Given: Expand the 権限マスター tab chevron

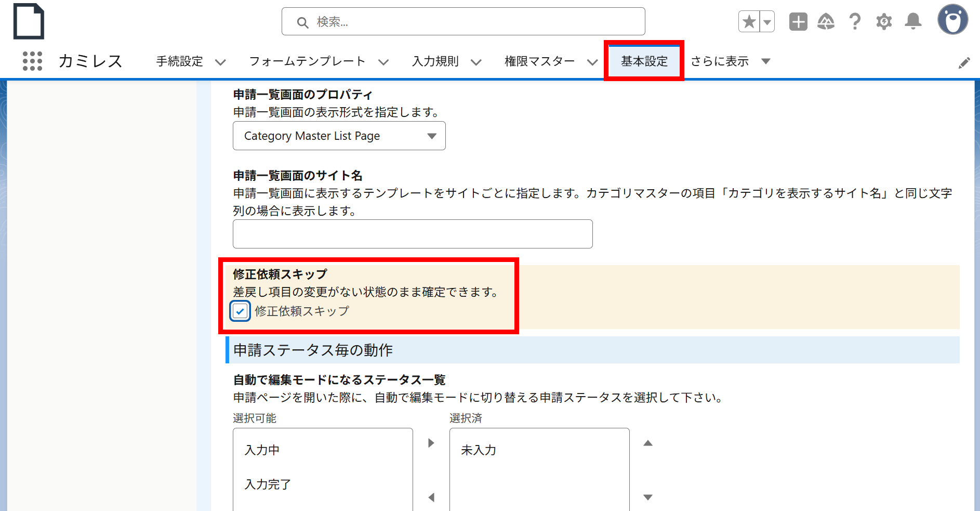Looking at the screenshot, I should click(592, 62).
